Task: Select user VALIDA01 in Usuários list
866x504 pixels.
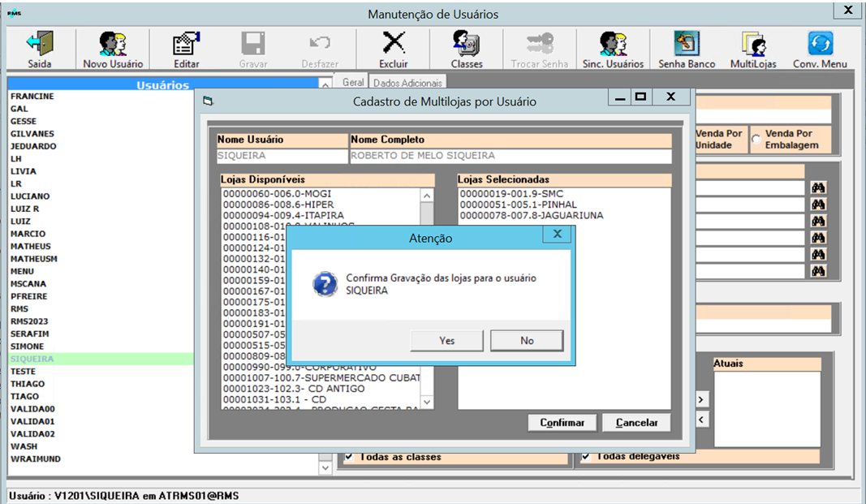Action: coord(32,421)
